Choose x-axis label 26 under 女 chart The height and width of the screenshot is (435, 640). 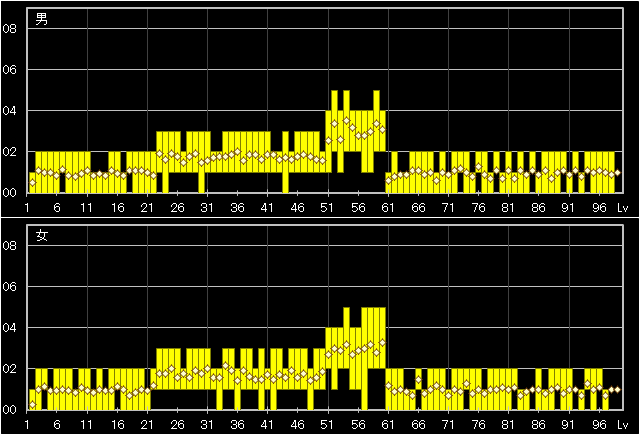[x=177, y=425]
